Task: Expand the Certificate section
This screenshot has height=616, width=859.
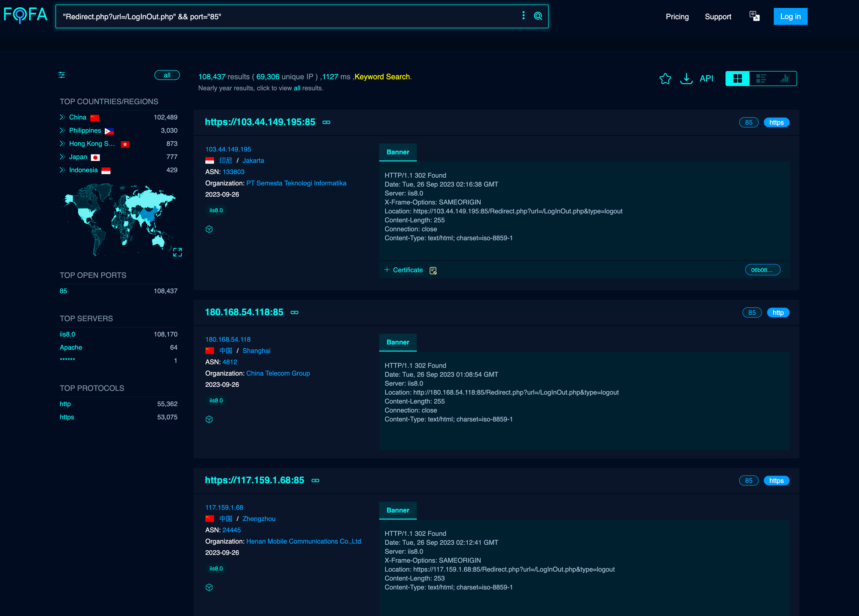Action: coord(404,270)
